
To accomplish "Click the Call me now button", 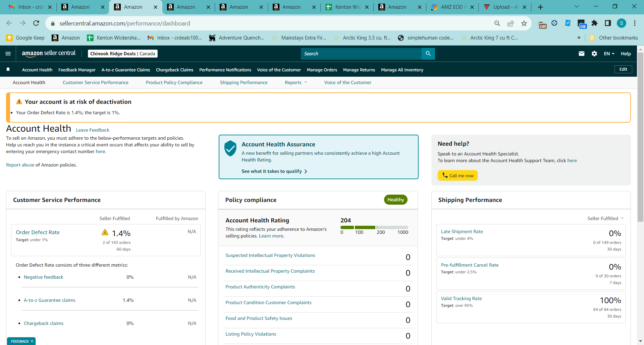I will [458, 176].
